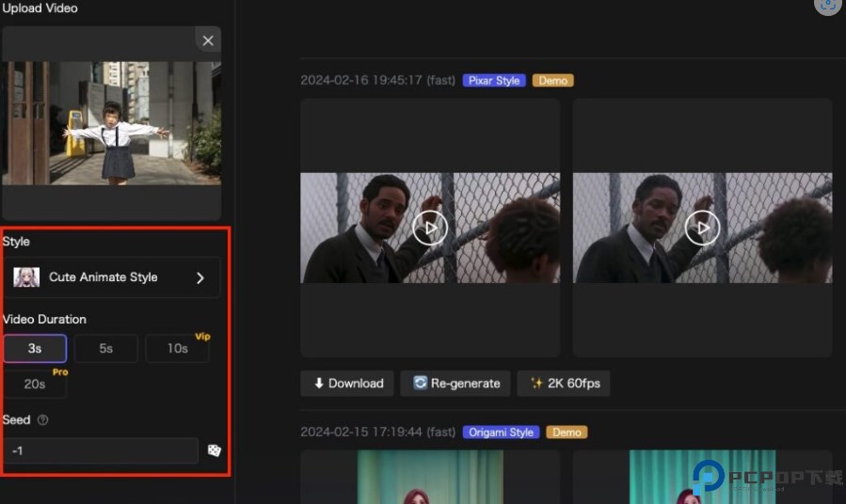Play the left Pixar Style demo video

[430, 228]
